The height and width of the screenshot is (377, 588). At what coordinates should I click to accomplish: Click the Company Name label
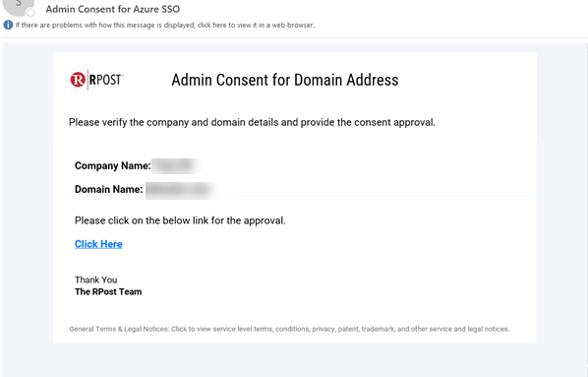click(x=112, y=166)
